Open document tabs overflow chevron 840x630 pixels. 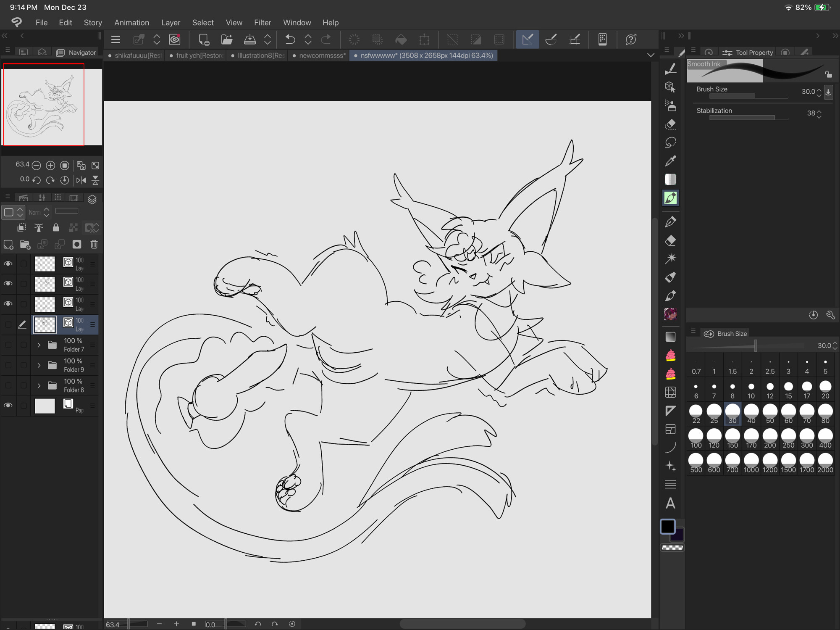[x=651, y=55]
